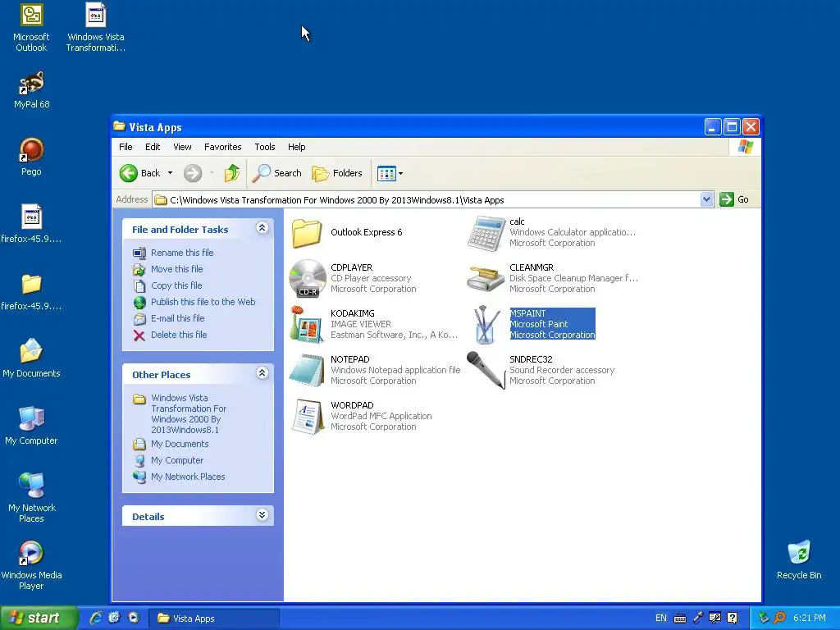Select Windows Media Player desktop shortcut
Screen dimensions: 840x630
[x=32, y=565]
